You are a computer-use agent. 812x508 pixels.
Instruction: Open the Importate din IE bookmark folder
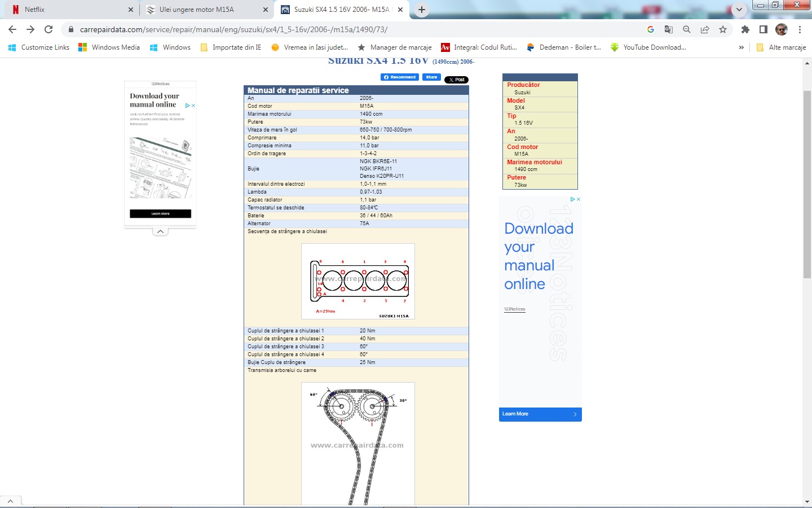coord(231,47)
